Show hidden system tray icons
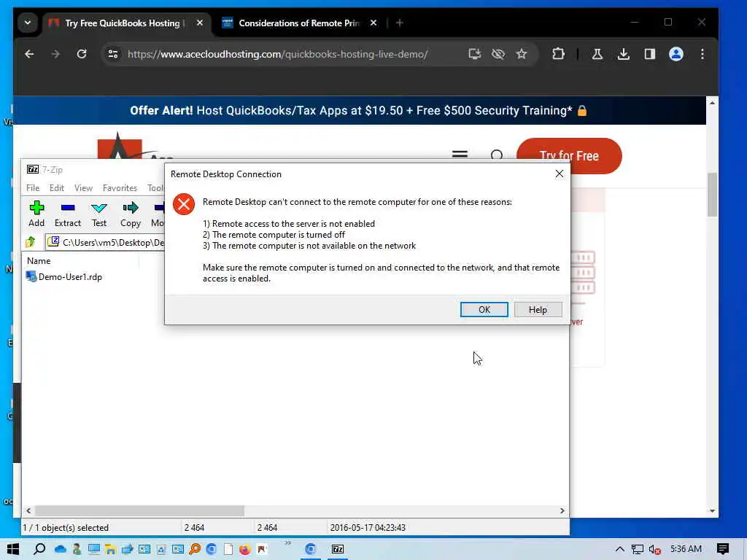This screenshot has height=560, width=747. 619,549
